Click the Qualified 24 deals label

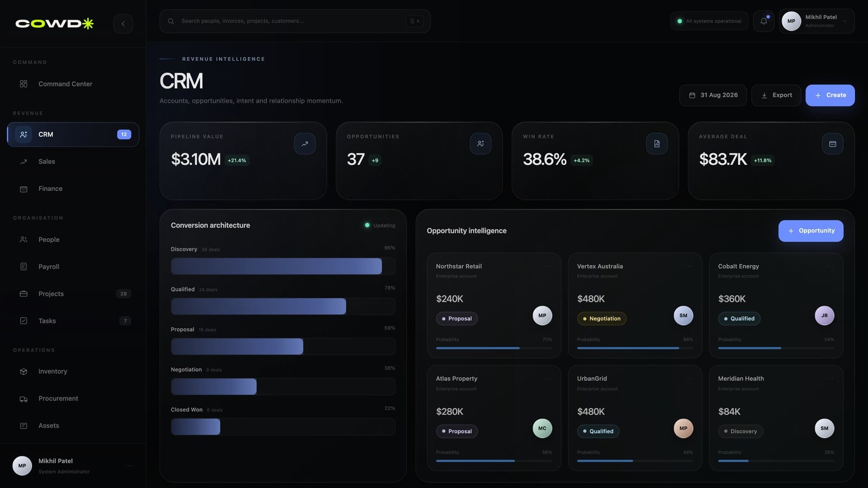coord(194,290)
